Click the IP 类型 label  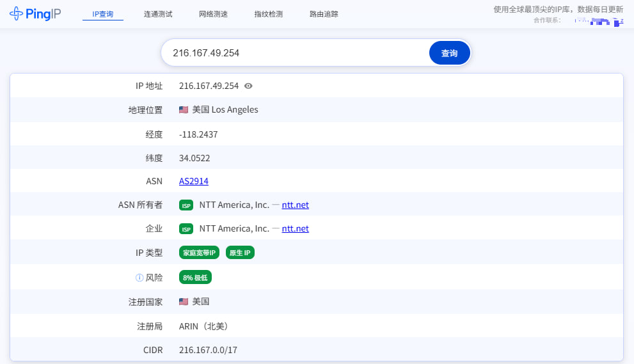point(149,253)
